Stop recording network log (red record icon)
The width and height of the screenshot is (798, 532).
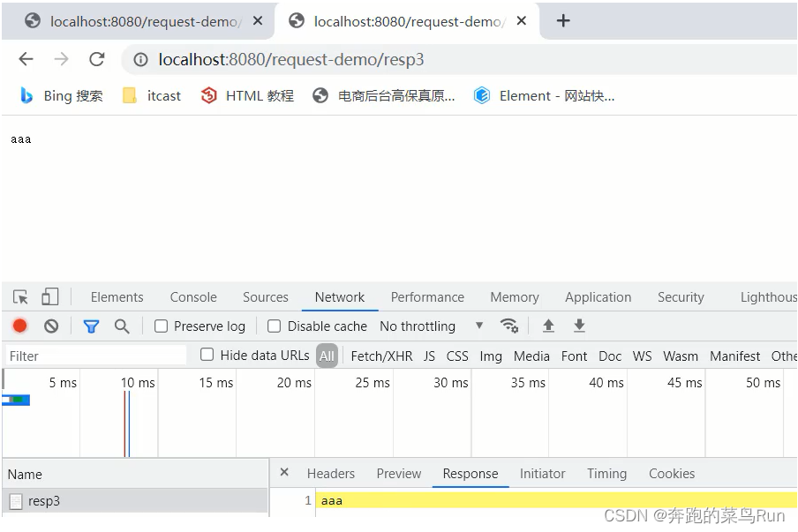click(x=19, y=326)
